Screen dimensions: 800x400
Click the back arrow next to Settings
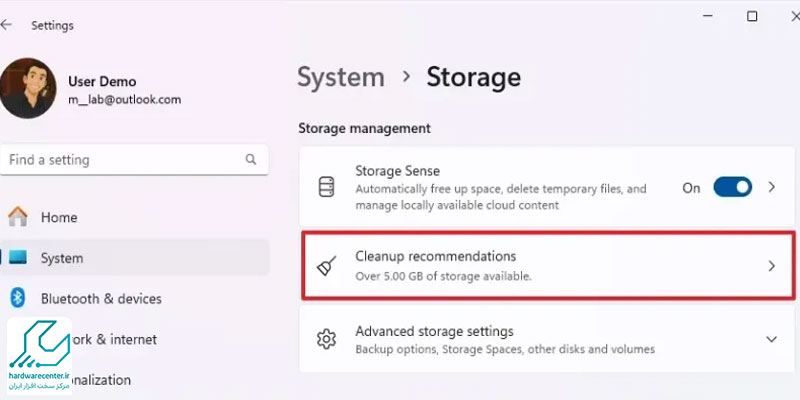[6, 25]
